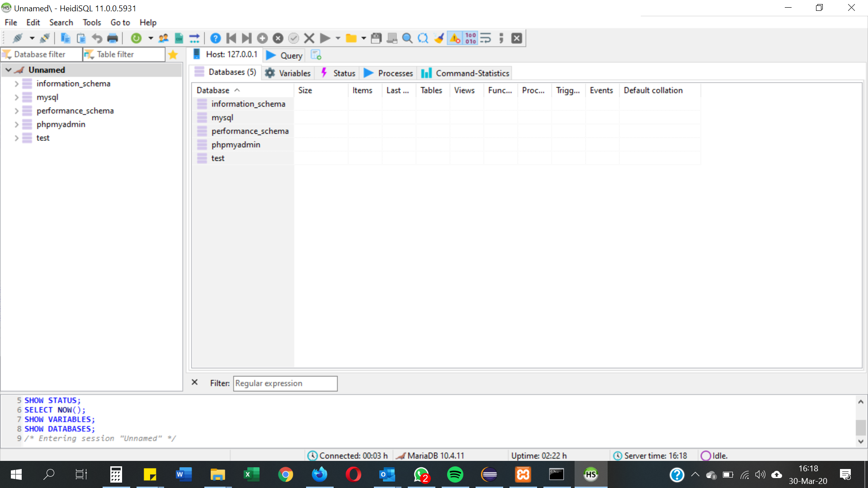Close the filter panel with X
The height and width of the screenshot is (488, 868).
[194, 382]
